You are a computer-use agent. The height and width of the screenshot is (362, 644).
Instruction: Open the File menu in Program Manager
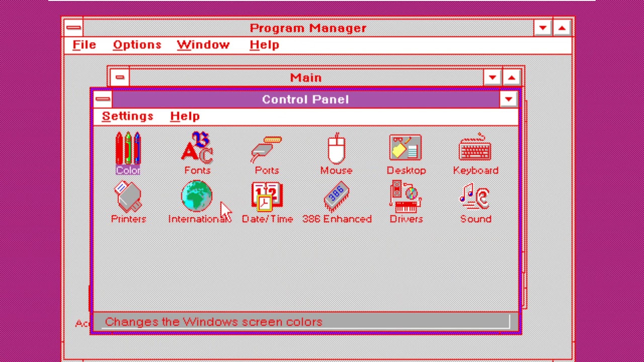pos(84,45)
